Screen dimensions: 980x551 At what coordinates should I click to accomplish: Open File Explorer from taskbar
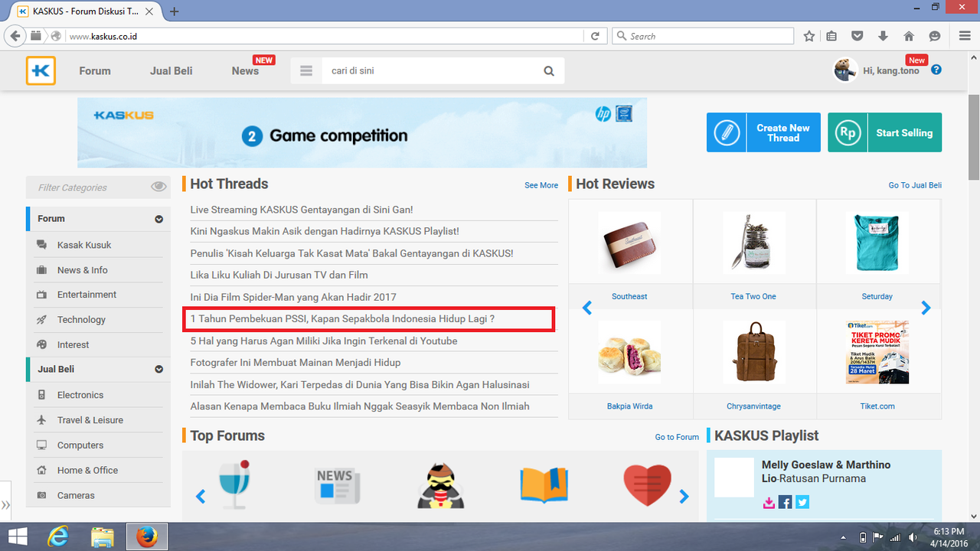(102, 536)
